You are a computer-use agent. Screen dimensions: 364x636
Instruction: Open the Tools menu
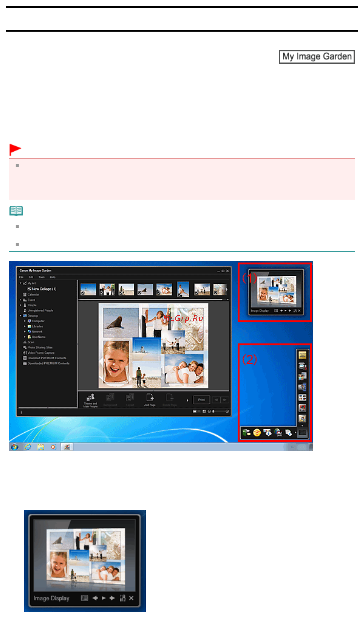coord(41,277)
